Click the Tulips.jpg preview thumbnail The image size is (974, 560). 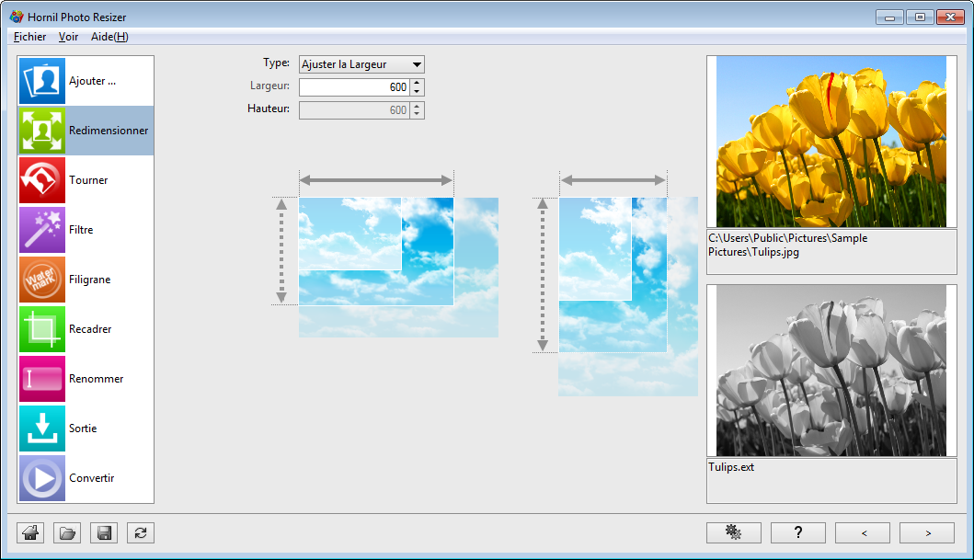831,140
